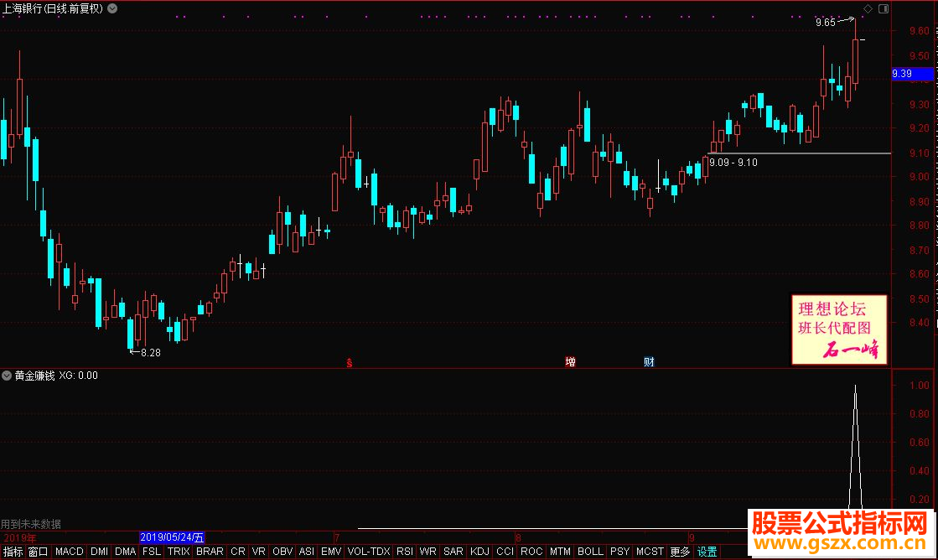Switch indicator to EMV
The width and height of the screenshot is (938, 560).
[x=331, y=552]
